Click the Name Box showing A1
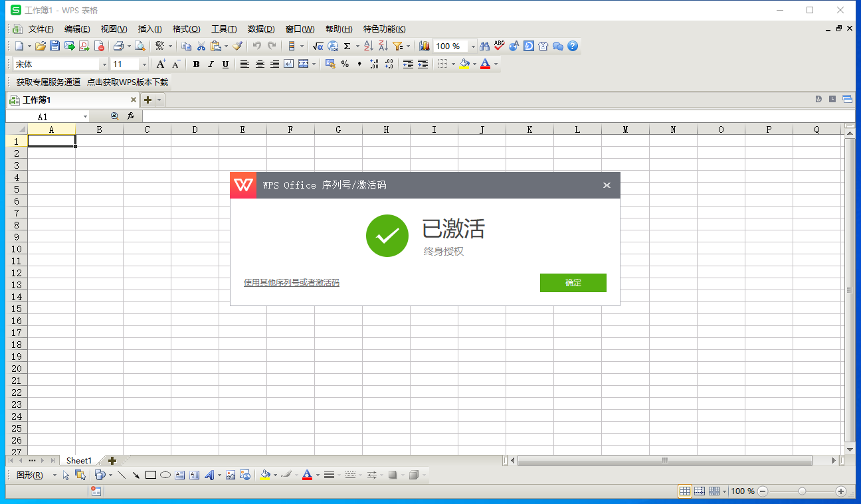 coord(43,117)
